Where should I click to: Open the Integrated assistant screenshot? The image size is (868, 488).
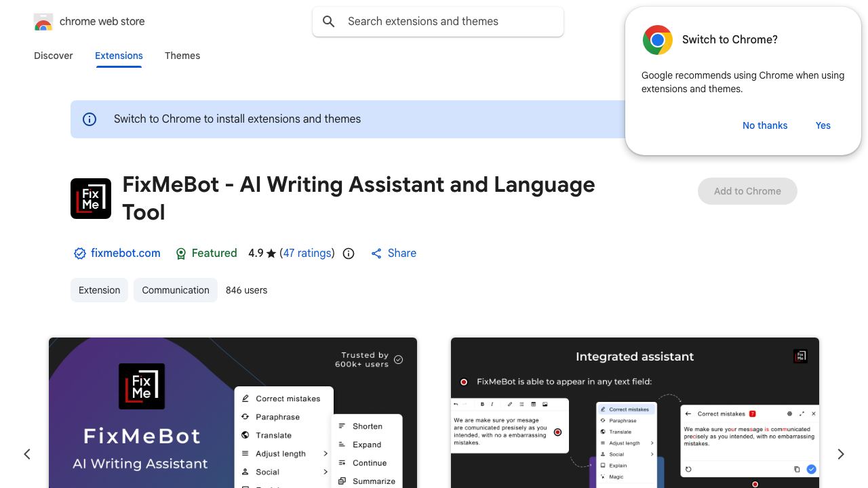click(x=635, y=413)
